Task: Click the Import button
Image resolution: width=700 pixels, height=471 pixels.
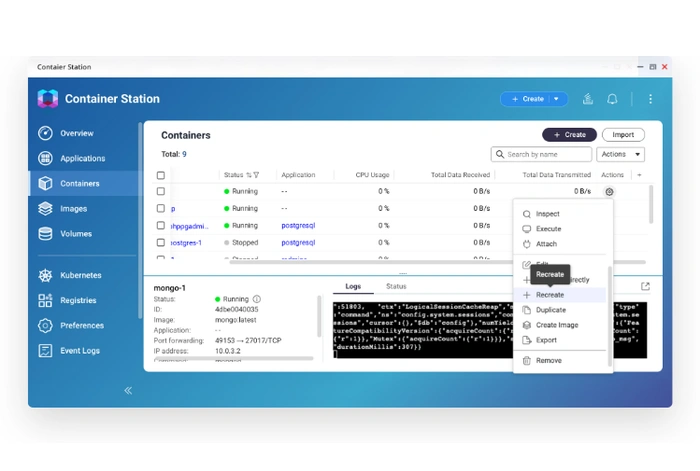Action: tap(623, 134)
